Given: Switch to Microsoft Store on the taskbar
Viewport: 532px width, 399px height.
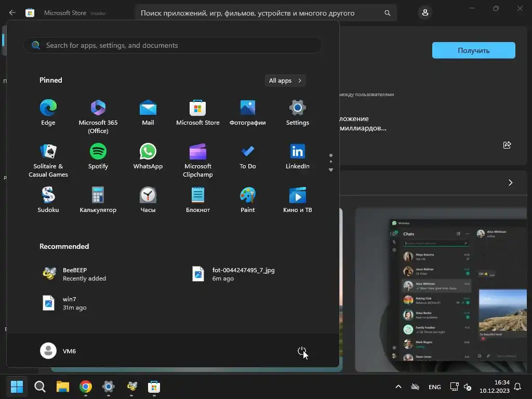Looking at the screenshot, I should tap(154, 387).
